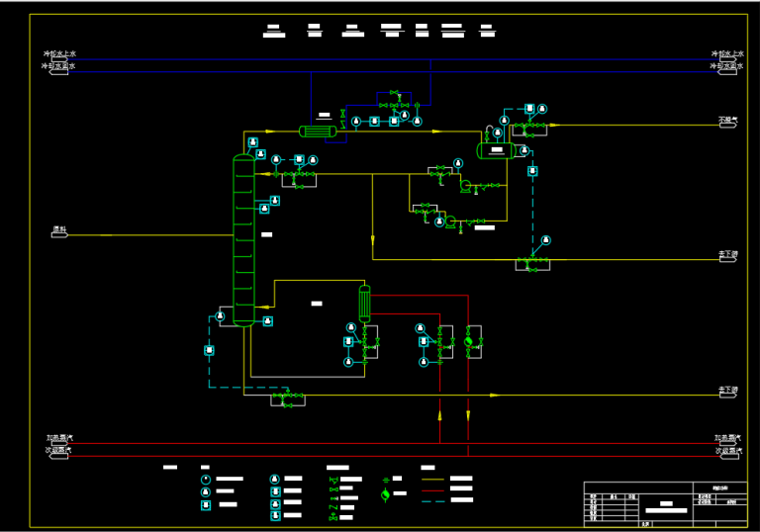
Task: Click the instrument bubble atop the distillation column
Action: [x=253, y=142]
